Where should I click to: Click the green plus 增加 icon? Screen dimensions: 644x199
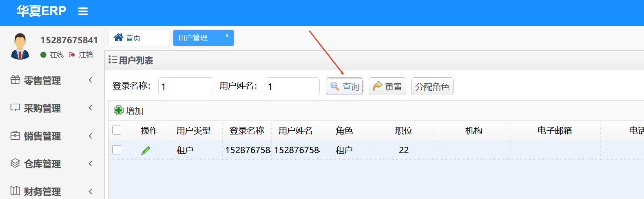(119, 110)
